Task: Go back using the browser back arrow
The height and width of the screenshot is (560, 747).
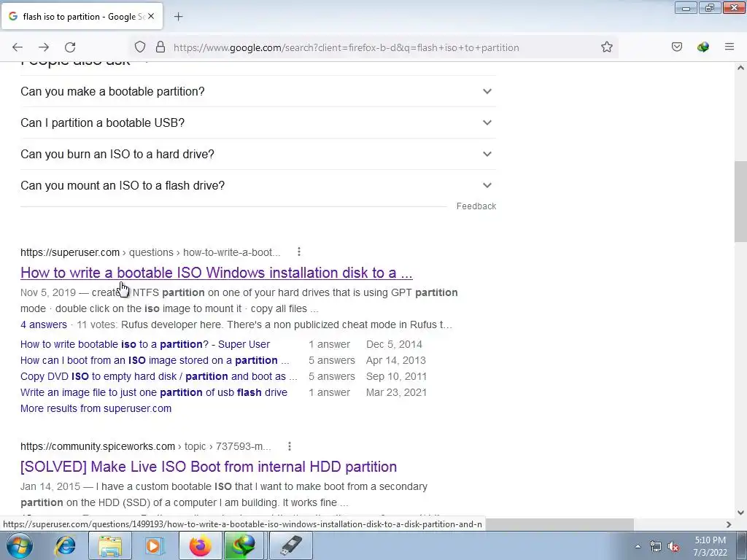Action: [18, 47]
